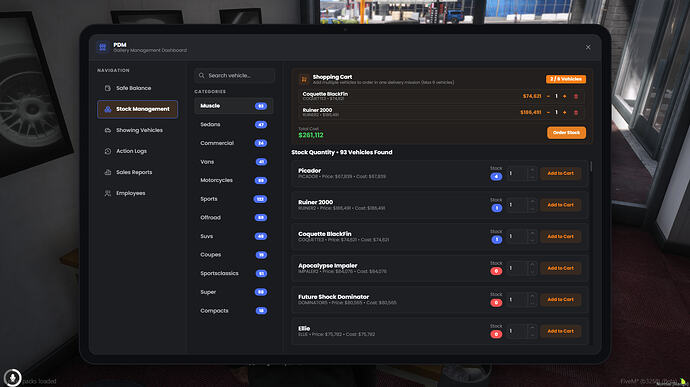Click Apocalypse Impaler zero stock badge
The image size is (690, 387).
pyautogui.click(x=496, y=271)
